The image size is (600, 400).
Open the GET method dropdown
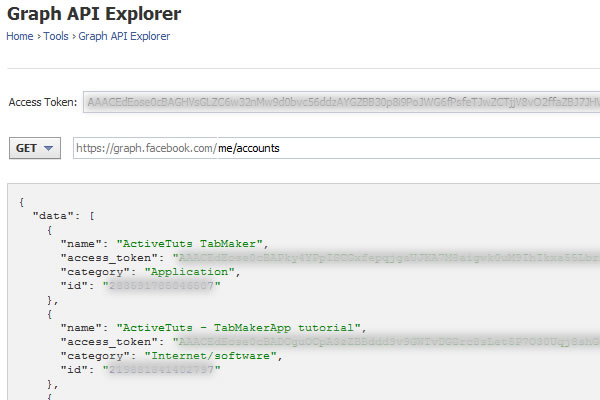[x=35, y=148]
